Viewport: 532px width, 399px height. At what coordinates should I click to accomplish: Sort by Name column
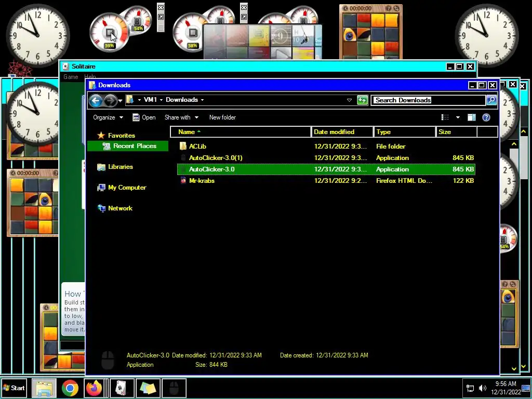[x=241, y=132]
